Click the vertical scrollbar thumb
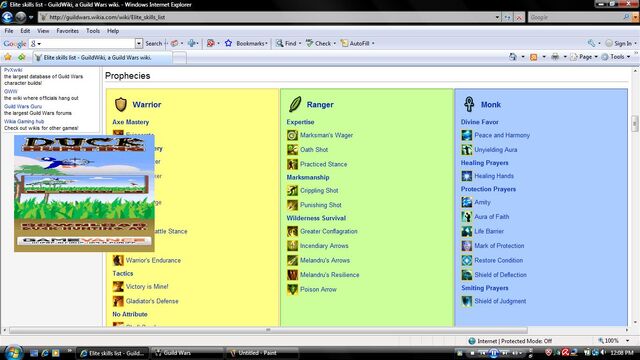This screenshot has height=360, width=640. 635,124
